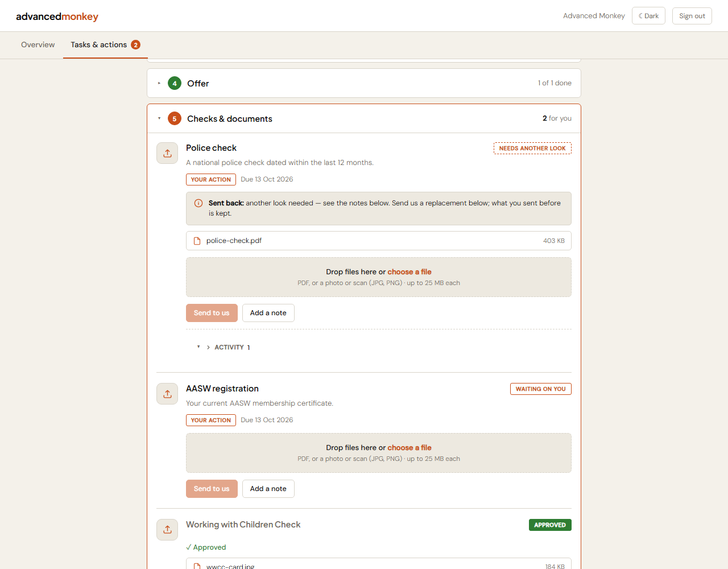Click Your Action tag under AASW registration
728x569 pixels.
click(211, 420)
